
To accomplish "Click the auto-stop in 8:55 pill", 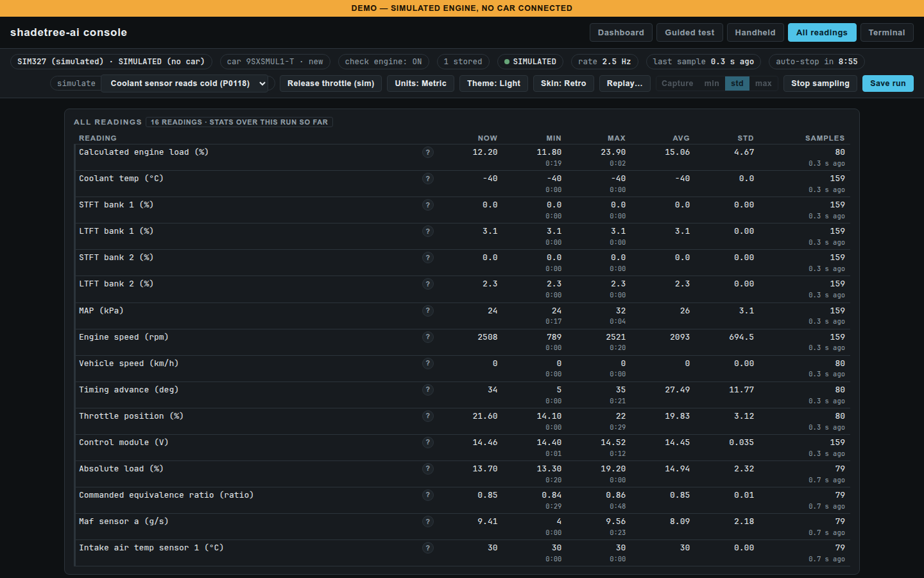I will pyautogui.click(x=817, y=62).
